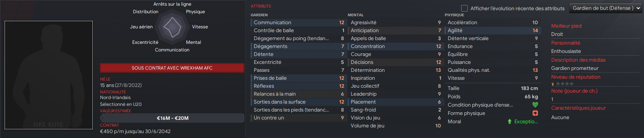Click the reputation level star rating
Viewport: 644px width, 138px height.
pos(563,84)
